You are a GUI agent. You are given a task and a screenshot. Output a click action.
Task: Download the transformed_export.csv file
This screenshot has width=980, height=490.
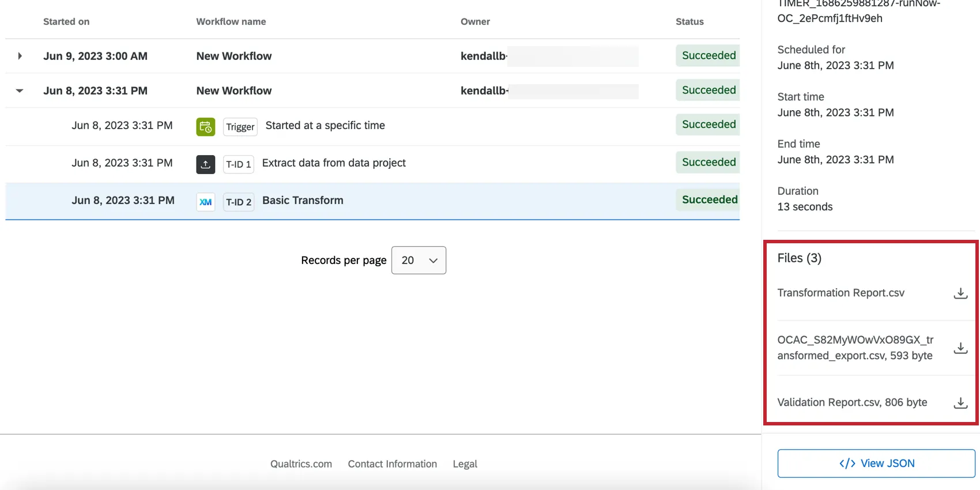tap(960, 348)
